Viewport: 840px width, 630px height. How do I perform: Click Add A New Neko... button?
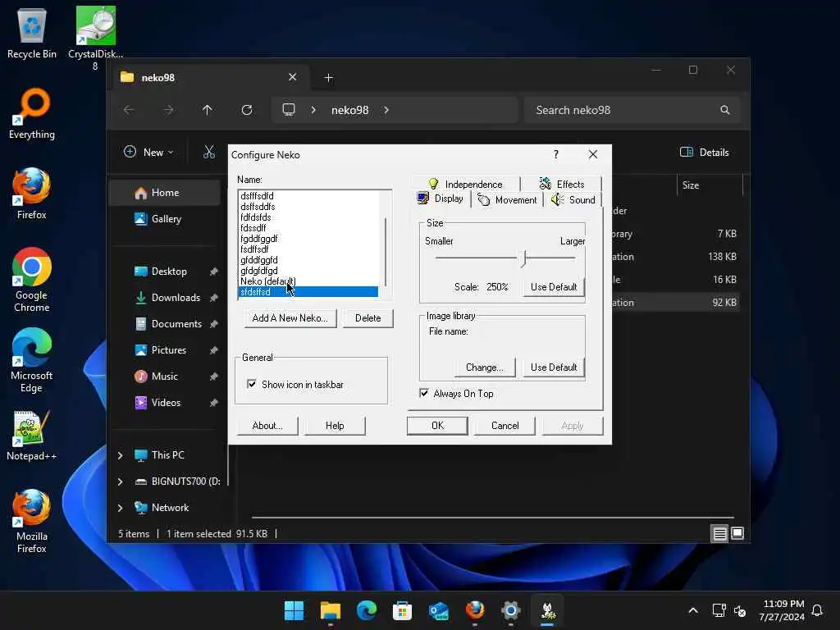(x=290, y=317)
